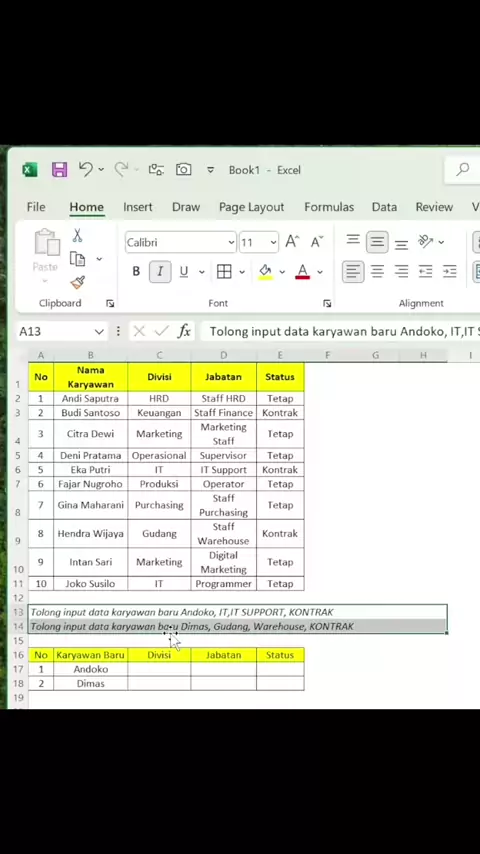Screen dimensions: 480x854
Task: Switch to the Formulas tab
Action: coord(329,207)
